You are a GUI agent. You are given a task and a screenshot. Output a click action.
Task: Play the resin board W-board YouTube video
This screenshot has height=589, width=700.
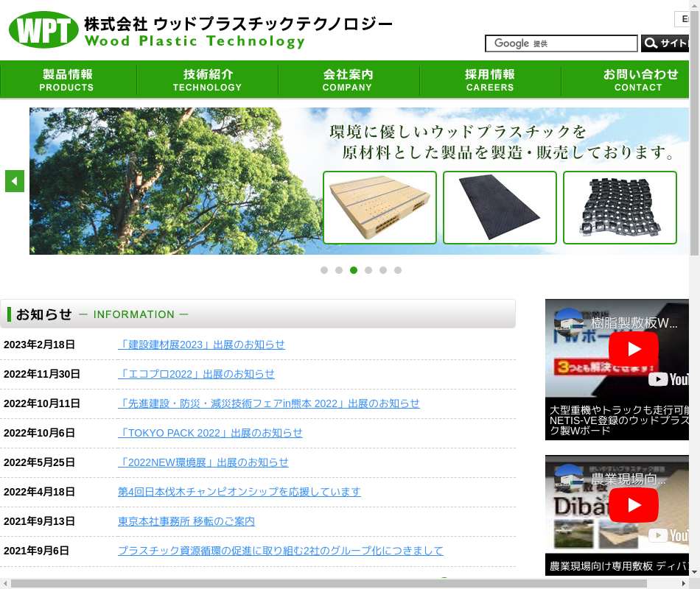[633, 349]
